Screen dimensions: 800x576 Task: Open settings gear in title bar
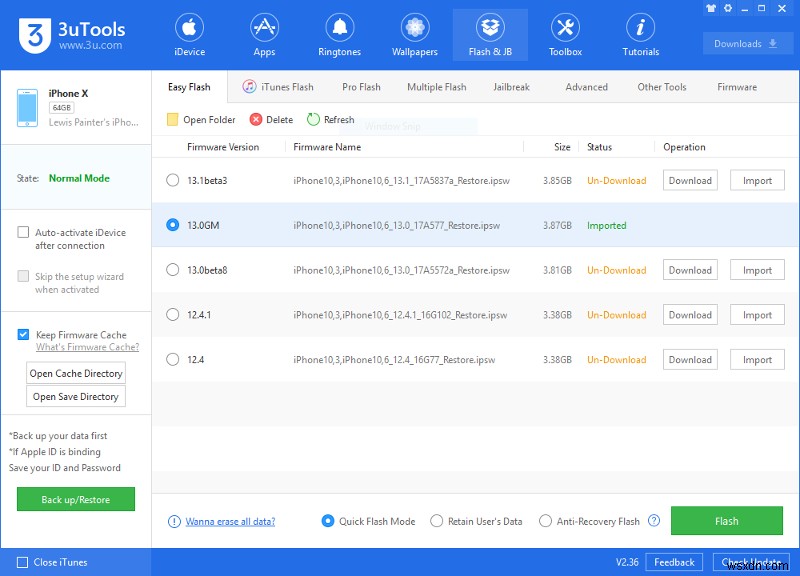tap(728, 8)
